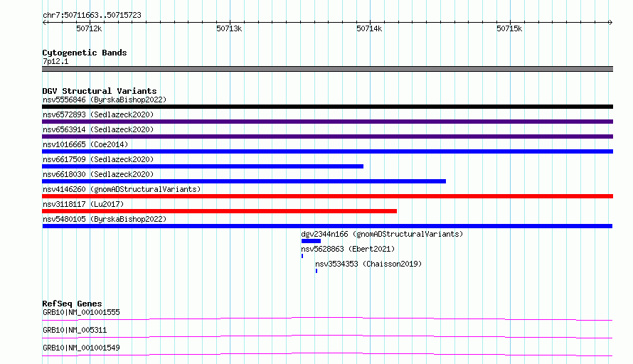Click the GRB10|NM_001001549 magenta gene line
Viewport: 633px width, 364px height.
click(x=327, y=354)
